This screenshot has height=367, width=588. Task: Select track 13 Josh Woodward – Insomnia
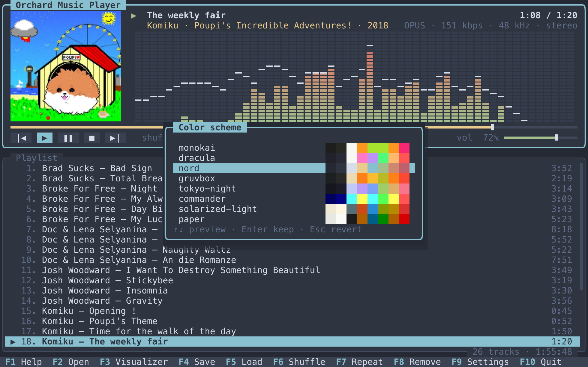click(x=292, y=290)
